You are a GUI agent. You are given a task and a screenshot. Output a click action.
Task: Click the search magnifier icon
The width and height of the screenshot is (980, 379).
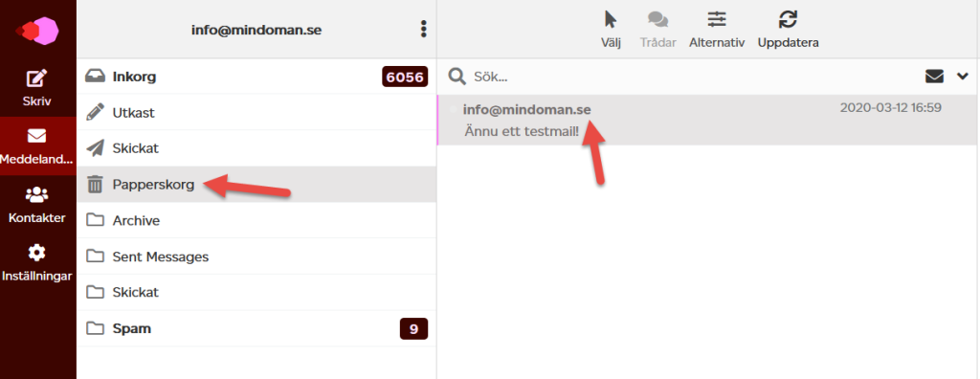click(x=457, y=77)
